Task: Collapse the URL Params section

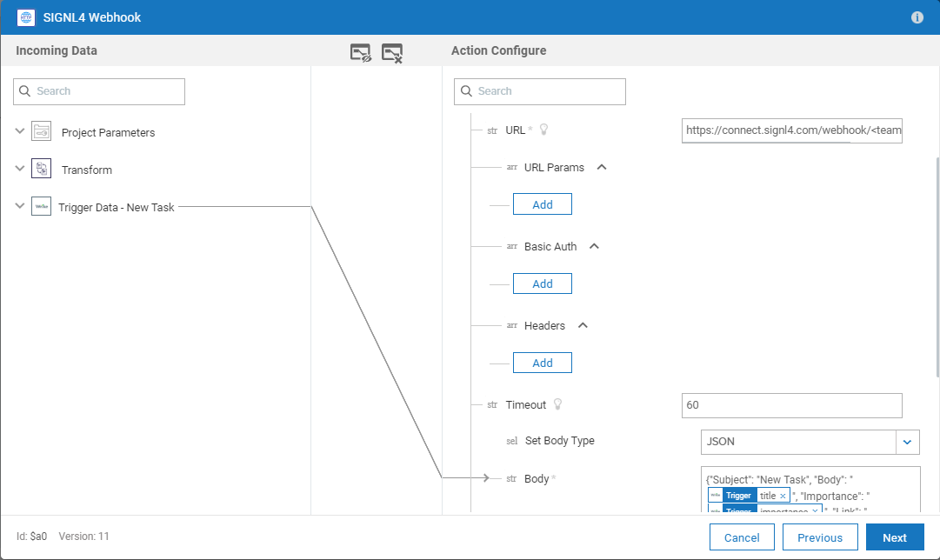Action: coord(602,167)
